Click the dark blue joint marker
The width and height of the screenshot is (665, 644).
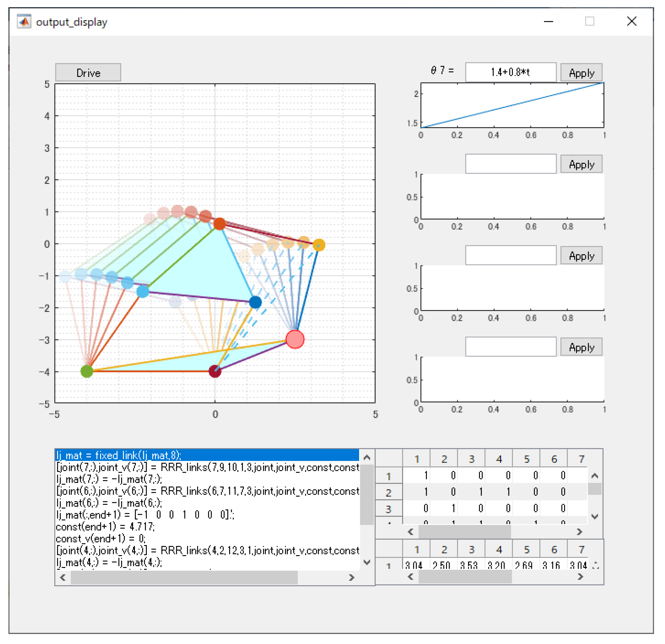[x=255, y=302]
